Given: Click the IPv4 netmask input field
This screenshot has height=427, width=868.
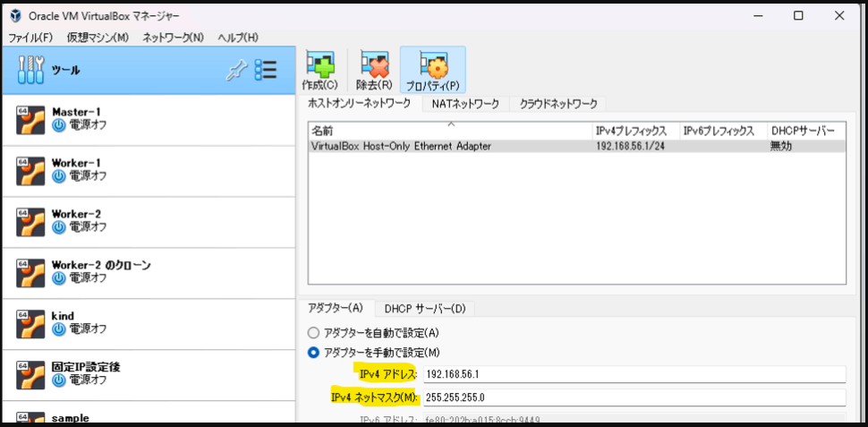Looking at the screenshot, I should coord(634,397).
